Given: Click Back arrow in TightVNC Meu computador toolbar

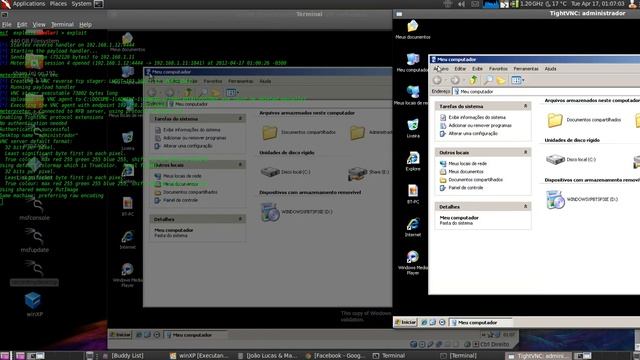Looking at the screenshot, I should click(x=437, y=80).
